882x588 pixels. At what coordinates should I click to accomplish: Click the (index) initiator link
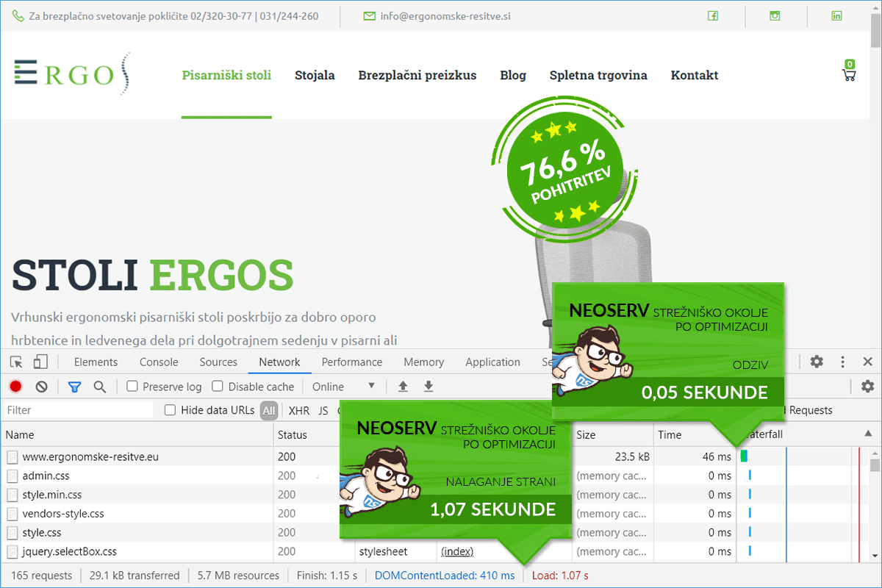(x=457, y=551)
